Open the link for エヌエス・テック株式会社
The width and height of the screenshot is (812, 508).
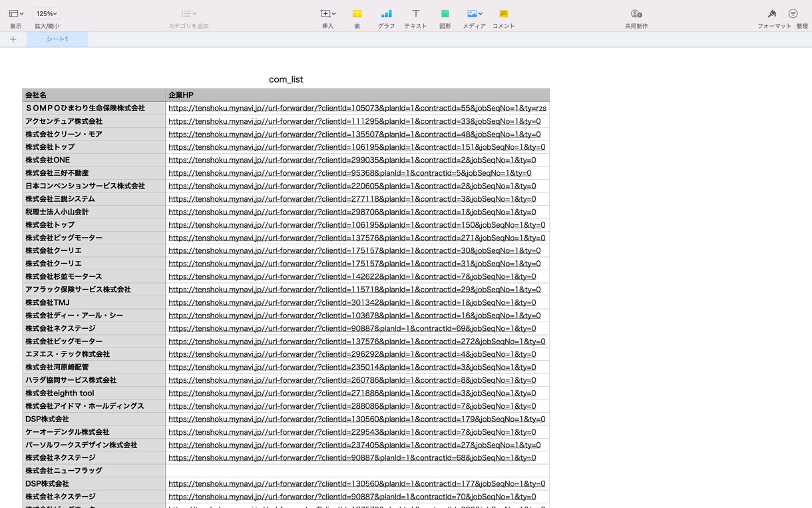352,354
